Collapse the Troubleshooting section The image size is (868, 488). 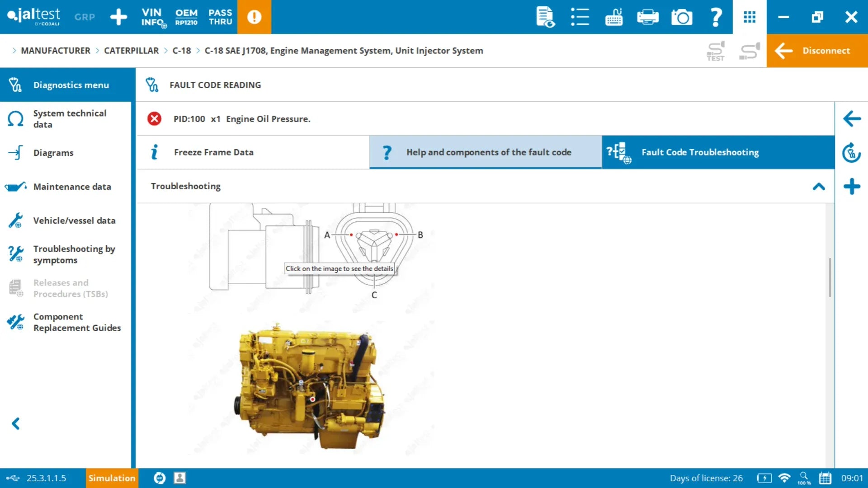[819, 186]
